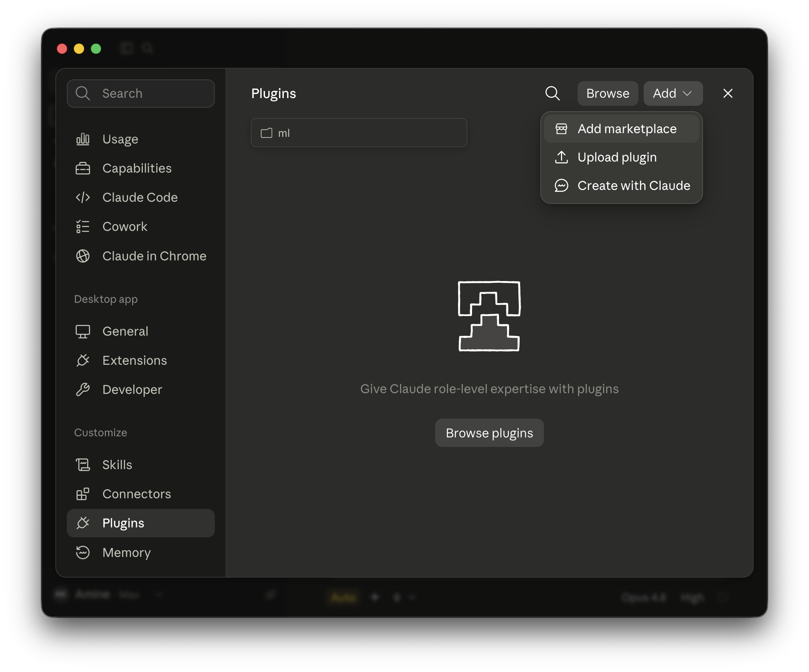Switch to the Cowork section

click(141, 227)
